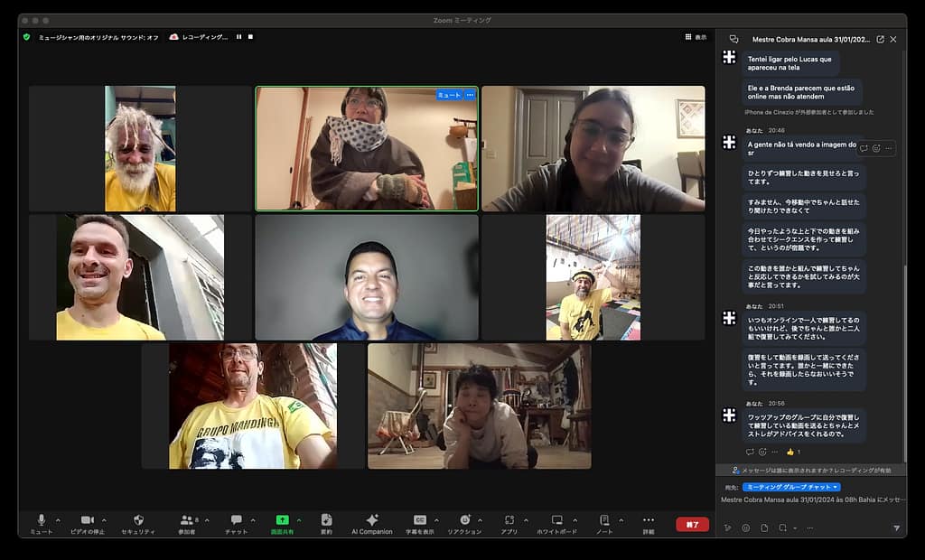
Task: Expand the Apps options caret
Action: pos(527,520)
